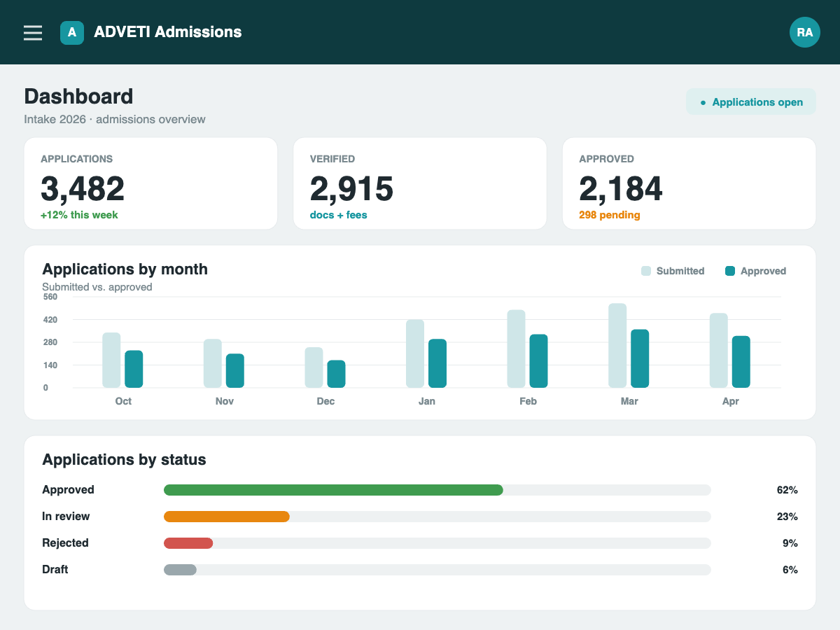The width and height of the screenshot is (840, 630).
Task: Click the Jan submitted bar
Action: [x=415, y=353]
